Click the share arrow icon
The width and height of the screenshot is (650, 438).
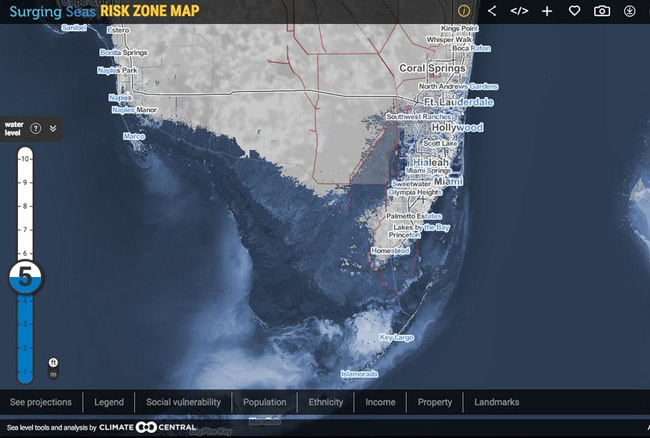pos(492,11)
